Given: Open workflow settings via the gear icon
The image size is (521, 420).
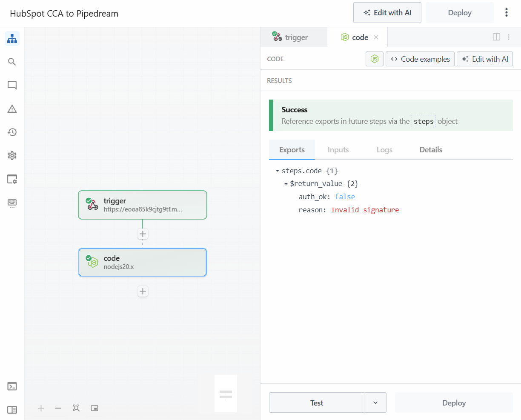Looking at the screenshot, I should pyautogui.click(x=12, y=155).
